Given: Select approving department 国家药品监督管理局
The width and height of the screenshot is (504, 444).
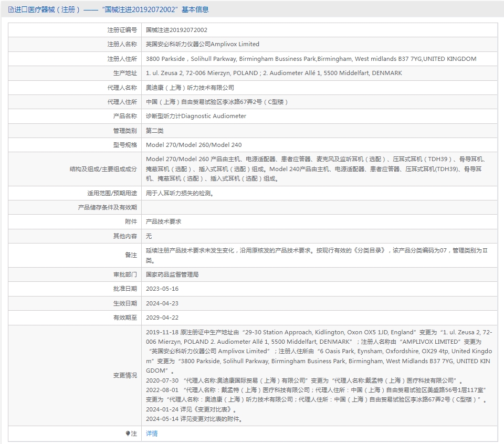Looking at the screenshot, I should coord(172,274).
